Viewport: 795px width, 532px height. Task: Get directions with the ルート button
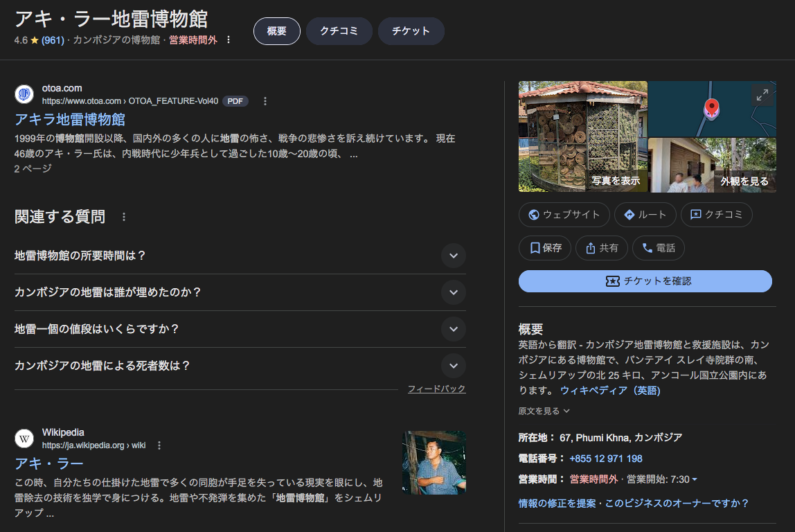point(645,215)
